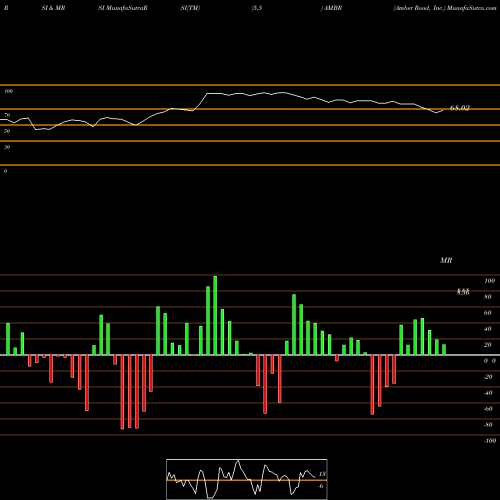Click the histogram axis label 80

(x=488, y=297)
